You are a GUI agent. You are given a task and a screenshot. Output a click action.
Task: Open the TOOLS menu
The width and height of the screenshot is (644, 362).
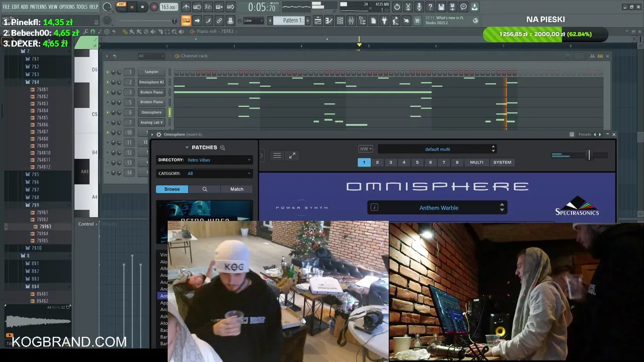(82, 7)
